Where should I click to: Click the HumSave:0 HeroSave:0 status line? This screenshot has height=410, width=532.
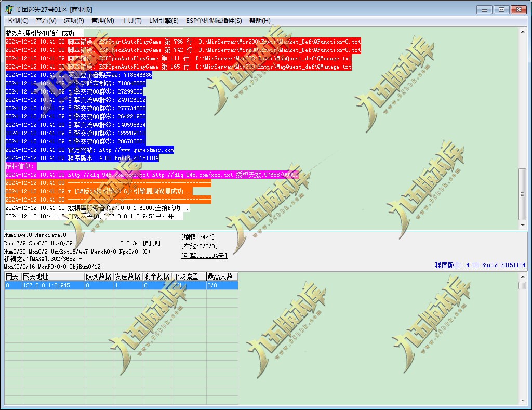(35, 235)
